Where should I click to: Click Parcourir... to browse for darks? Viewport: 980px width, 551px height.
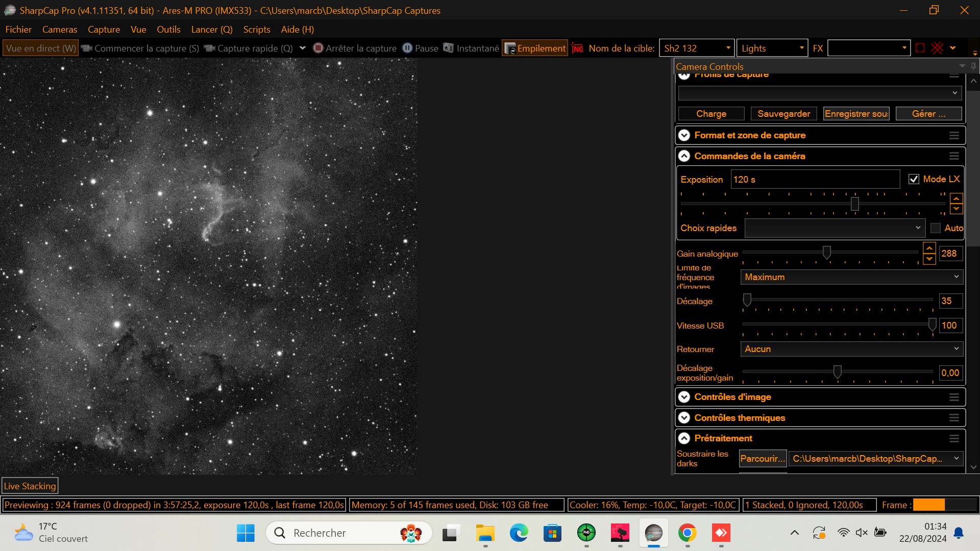point(763,459)
